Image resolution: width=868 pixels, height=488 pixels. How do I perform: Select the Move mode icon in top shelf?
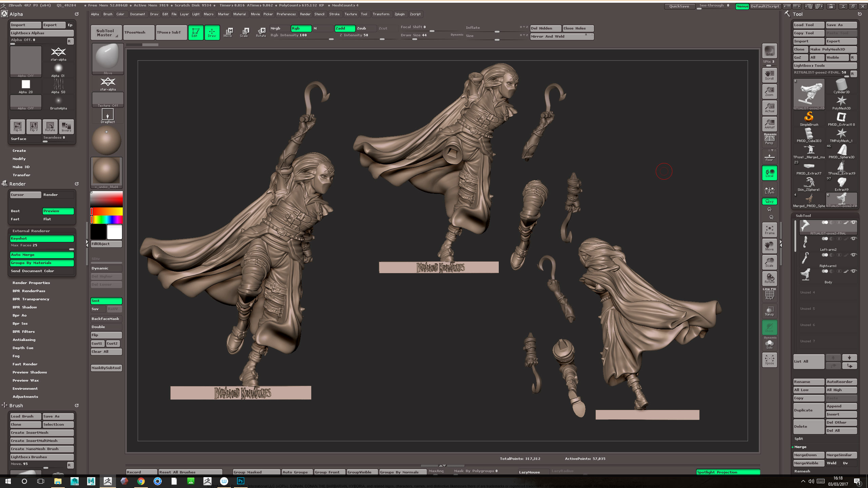point(228,33)
